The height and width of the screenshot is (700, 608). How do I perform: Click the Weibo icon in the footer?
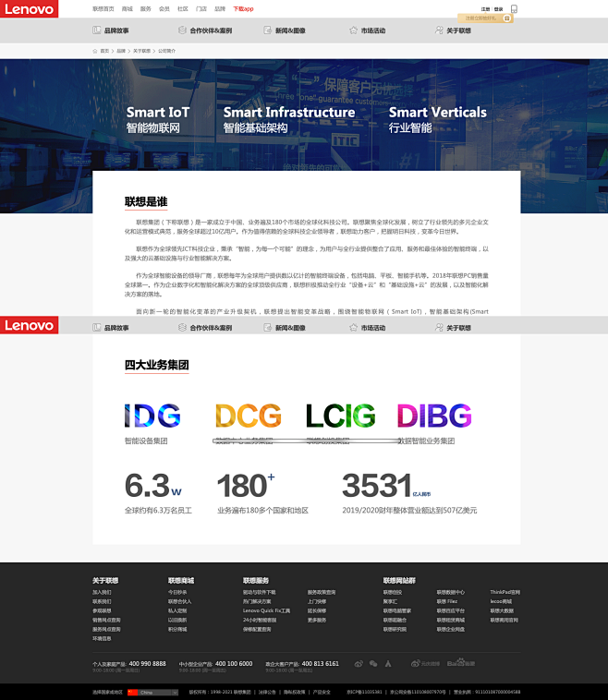pyautogui.click(x=357, y=663)
